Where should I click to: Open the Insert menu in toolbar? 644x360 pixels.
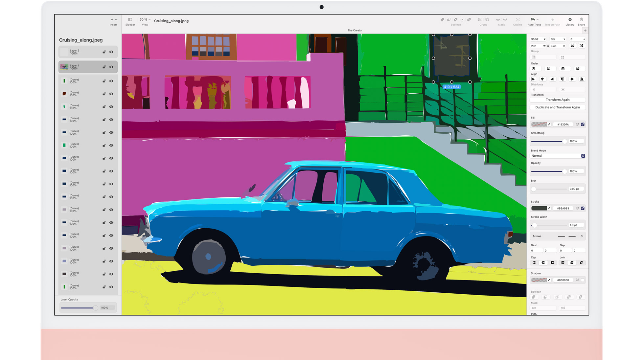pos(113,20)
